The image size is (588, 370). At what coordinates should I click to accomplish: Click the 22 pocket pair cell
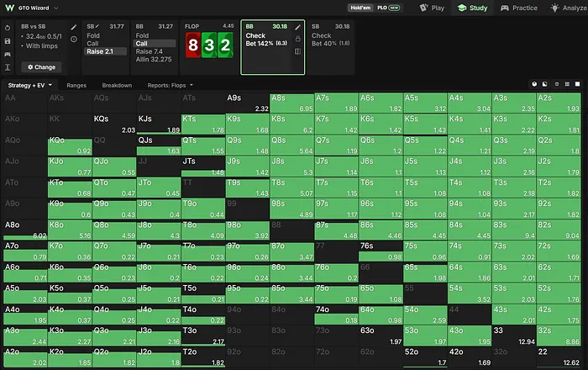(559, 357)
